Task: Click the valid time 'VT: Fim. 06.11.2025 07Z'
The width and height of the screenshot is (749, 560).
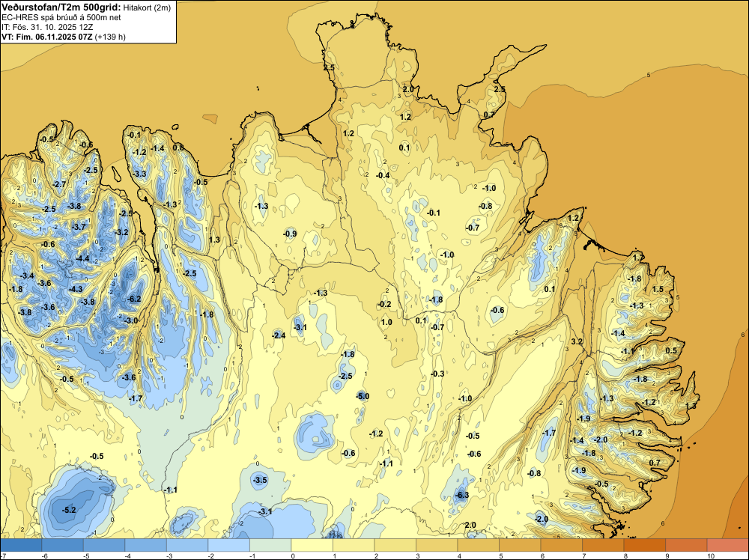Action: click(x=47, y=37)
